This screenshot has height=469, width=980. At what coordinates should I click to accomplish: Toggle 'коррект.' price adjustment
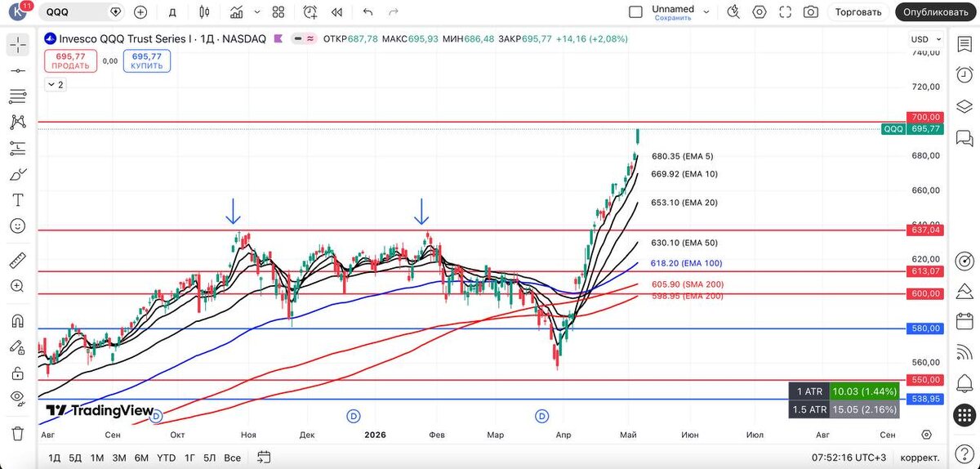tap(918, 457)
